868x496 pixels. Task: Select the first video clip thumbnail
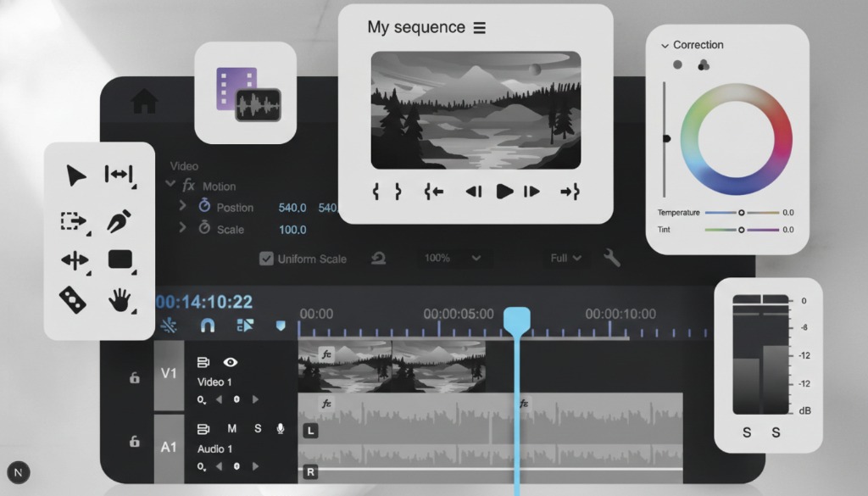point(345,367)
